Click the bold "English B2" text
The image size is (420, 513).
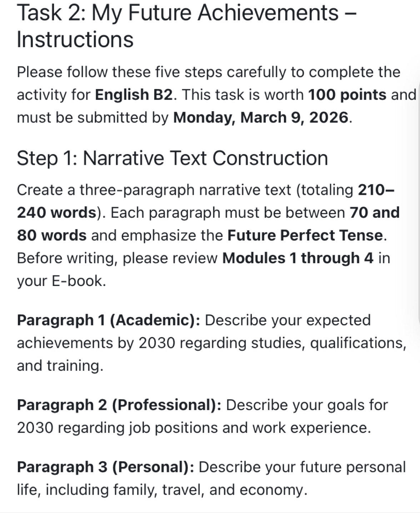pos(134,95)
